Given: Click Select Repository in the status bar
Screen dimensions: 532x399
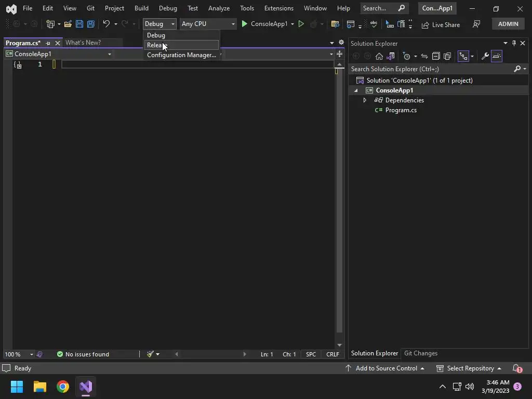Looking at the screenshot, I should click(469, 368).
